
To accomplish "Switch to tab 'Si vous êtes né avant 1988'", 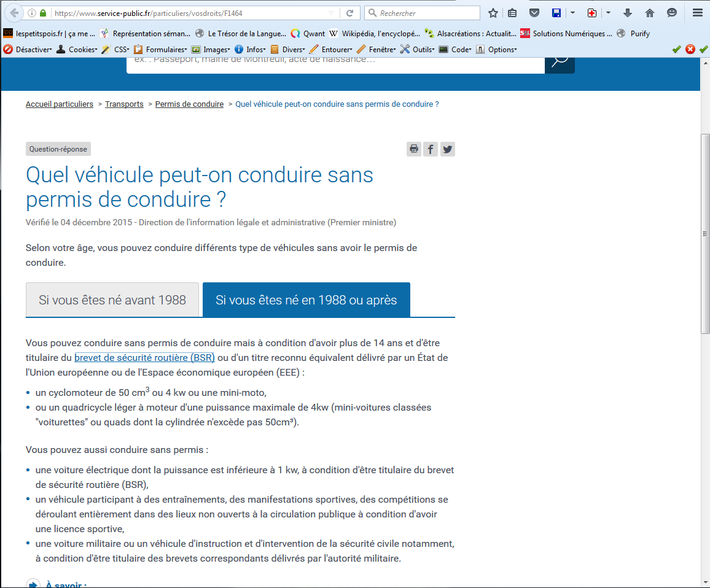I will (x=112, y=300).
